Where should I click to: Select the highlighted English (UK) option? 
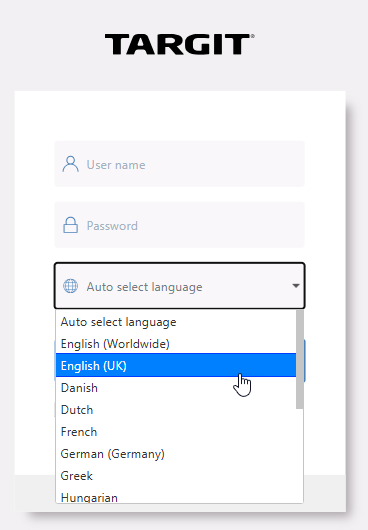pyautogui.click(x=176, y=366)
